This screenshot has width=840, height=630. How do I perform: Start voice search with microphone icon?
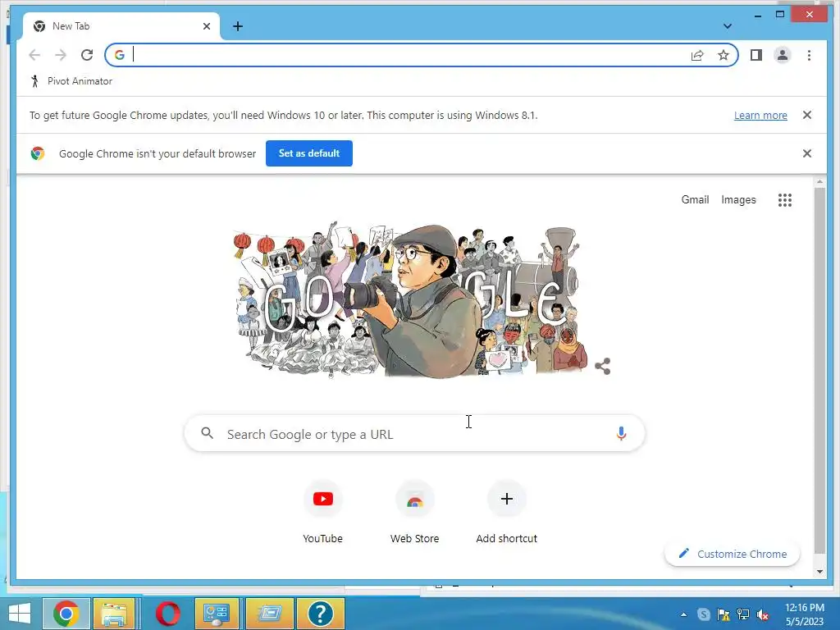621,433
